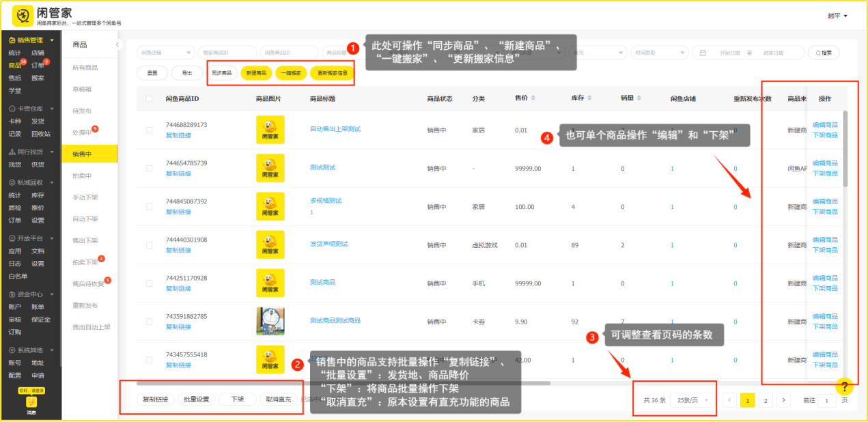868x422 pixels.
Task: Click the yellow 新建商品 button
Action: point(256,73)
